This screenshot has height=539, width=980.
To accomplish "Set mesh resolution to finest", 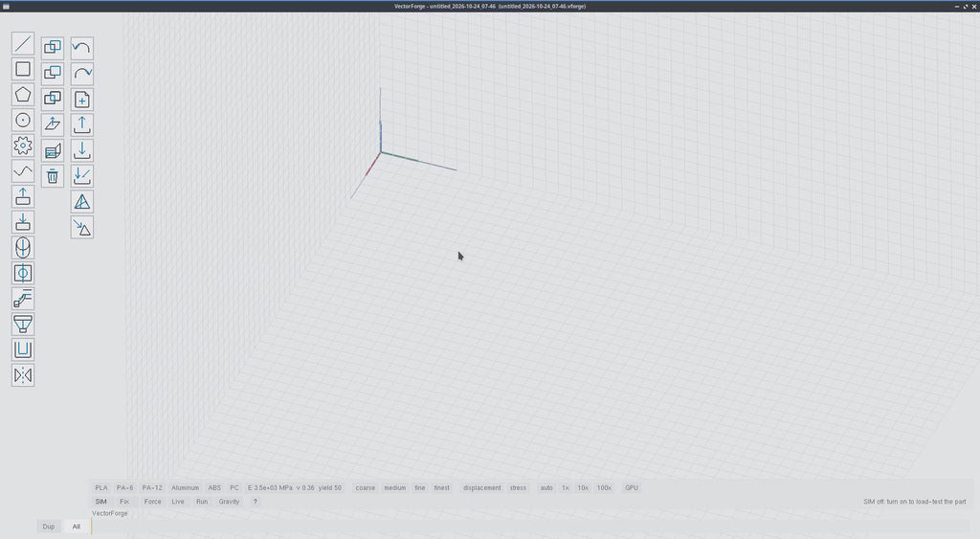I will tap(442, 487).
